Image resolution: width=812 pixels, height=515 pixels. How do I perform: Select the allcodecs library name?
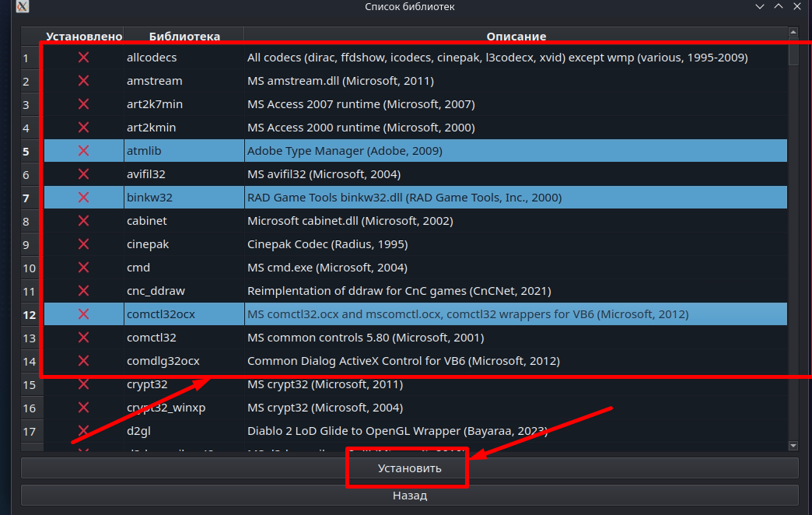(x=152, y=58)
